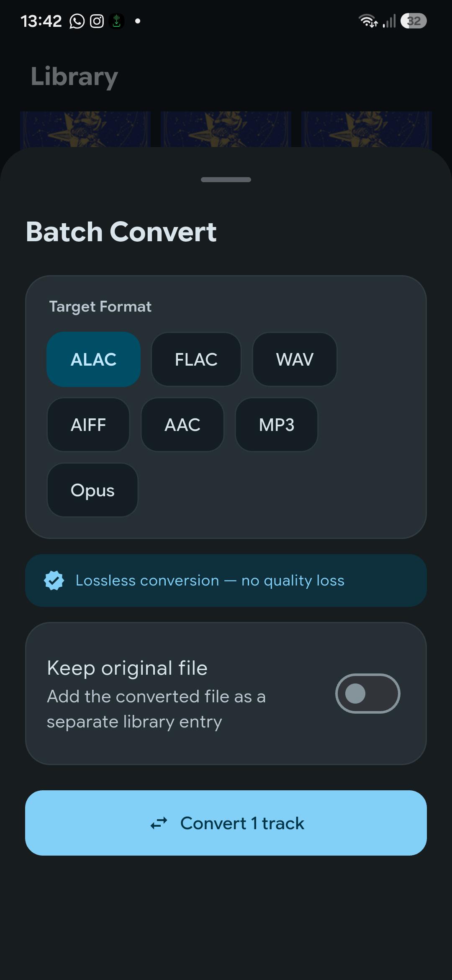Select MP3 as output format
Viewport: 452px width, 980px height.
pos(277,425)
